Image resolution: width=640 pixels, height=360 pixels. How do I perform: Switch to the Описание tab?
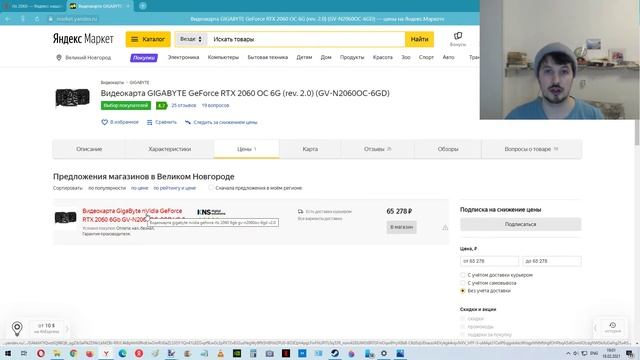click(x=89, y=149)
